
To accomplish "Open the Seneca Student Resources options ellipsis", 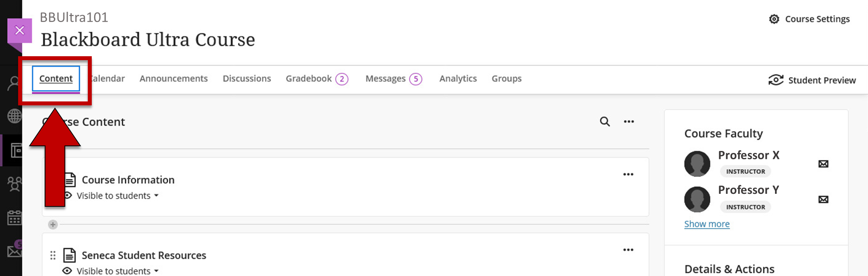I will click(x=628, y=250).
